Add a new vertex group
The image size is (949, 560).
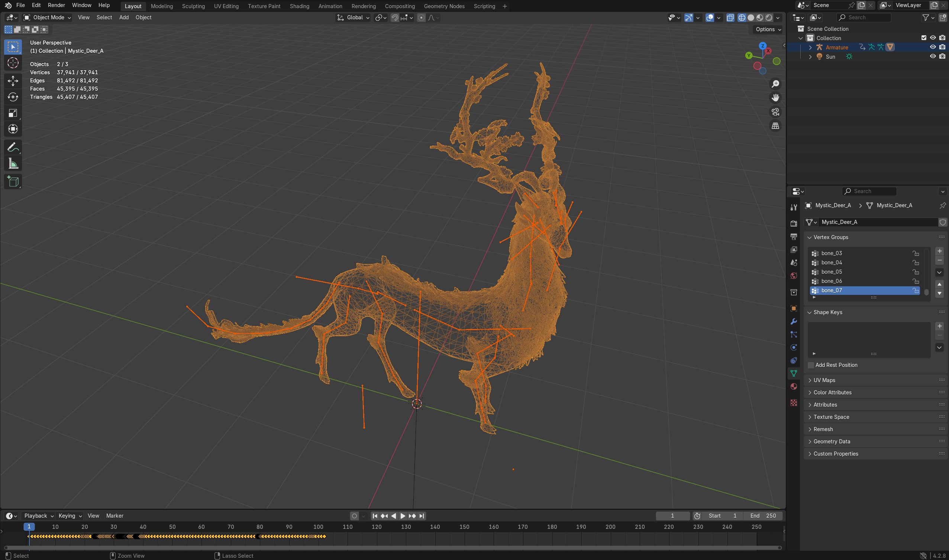pyautogui.click(x=939, y=251)
